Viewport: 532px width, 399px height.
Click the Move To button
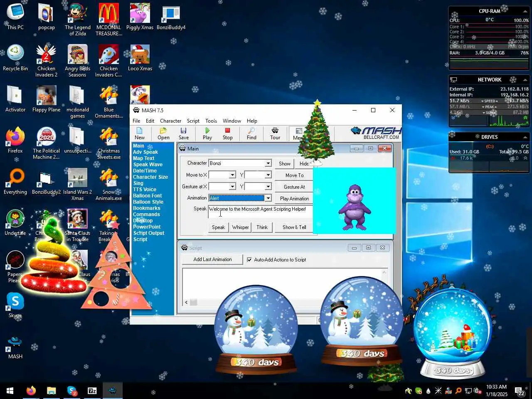pyautogui.click(x=294, y=175)
